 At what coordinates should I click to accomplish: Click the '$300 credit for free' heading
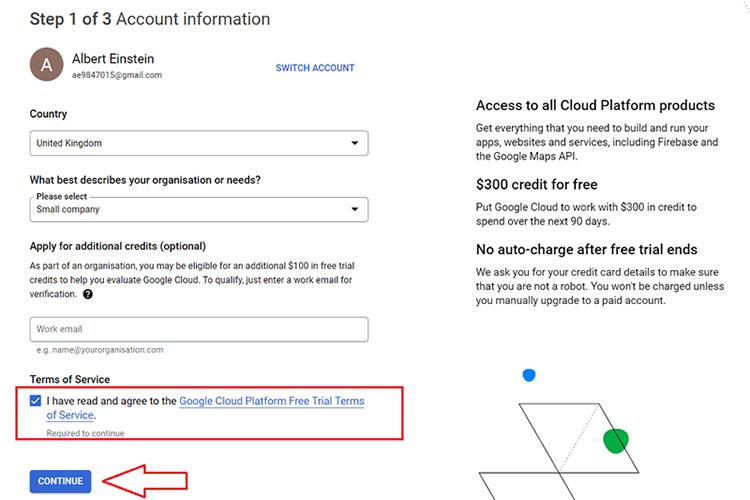537,185
